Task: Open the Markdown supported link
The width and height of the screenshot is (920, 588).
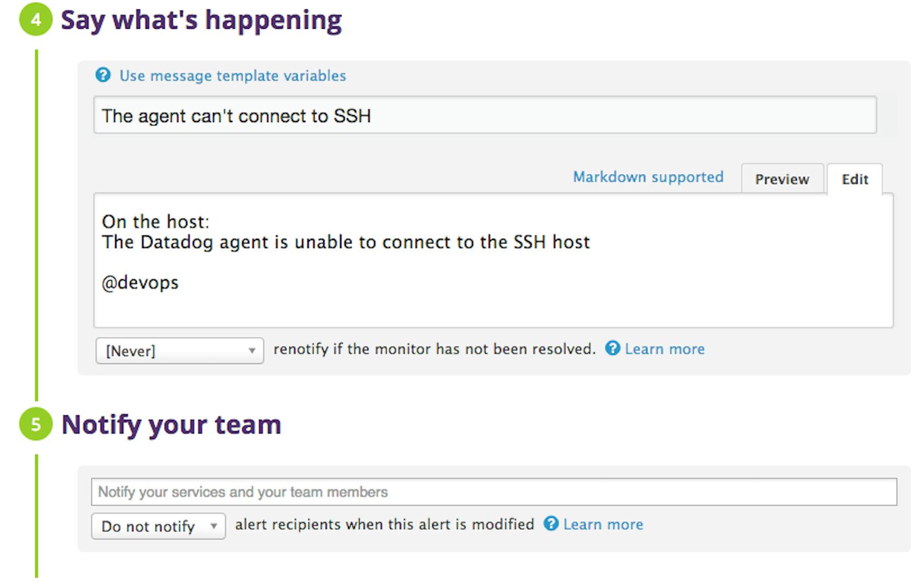Action: (648, 177)
